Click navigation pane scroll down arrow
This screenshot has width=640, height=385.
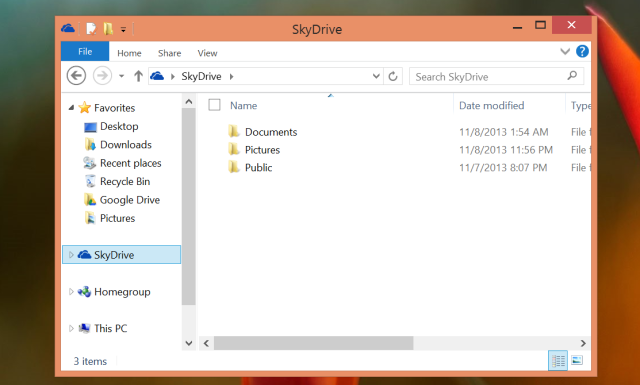[x=189, y=343]
